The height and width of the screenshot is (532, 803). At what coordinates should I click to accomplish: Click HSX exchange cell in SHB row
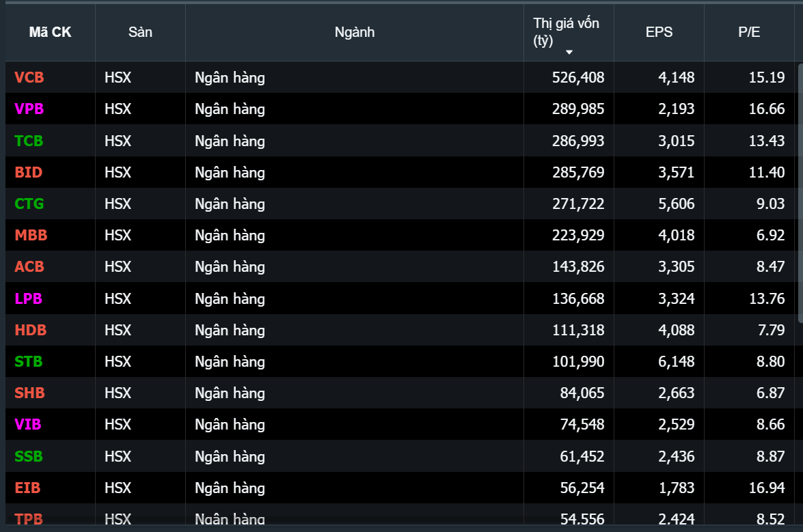(118, 393)
